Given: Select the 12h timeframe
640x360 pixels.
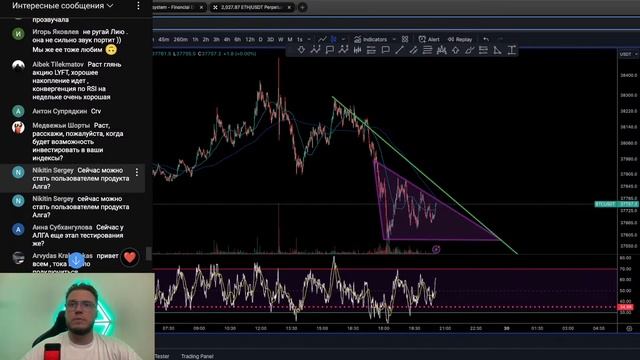Looking at the screenshot, I should pyautogui.click(x=250, y=40).
